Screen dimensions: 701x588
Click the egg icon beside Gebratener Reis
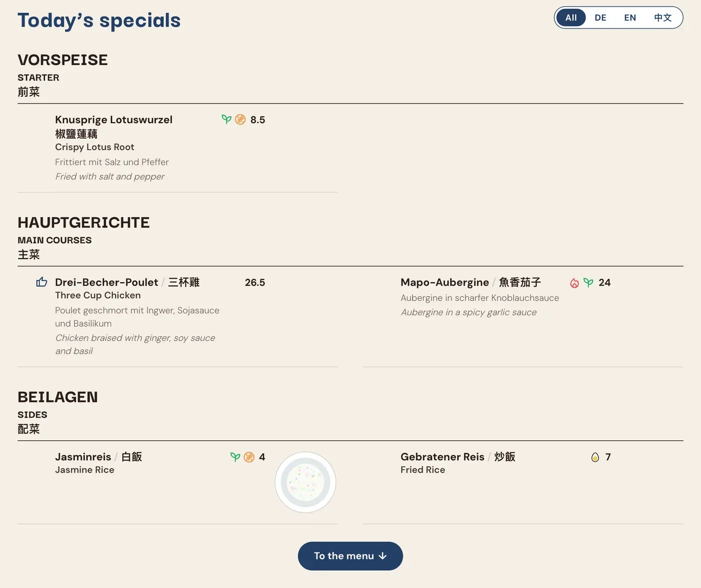595,457
